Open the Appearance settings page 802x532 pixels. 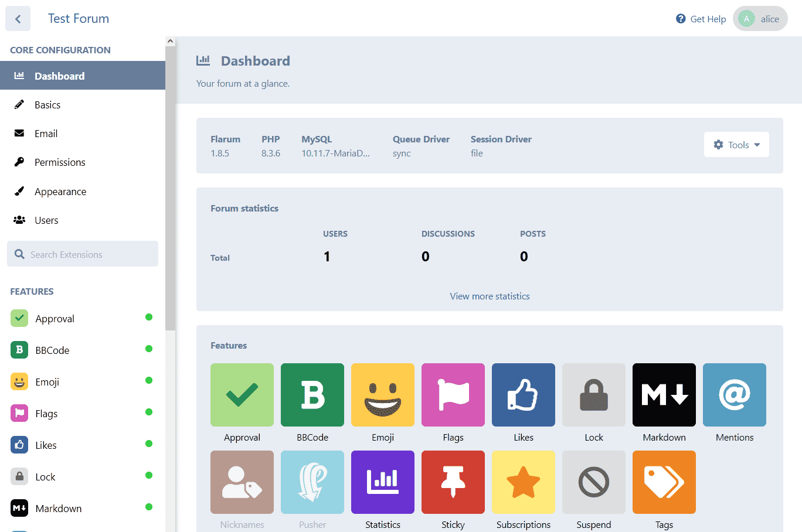click(60, 192)
